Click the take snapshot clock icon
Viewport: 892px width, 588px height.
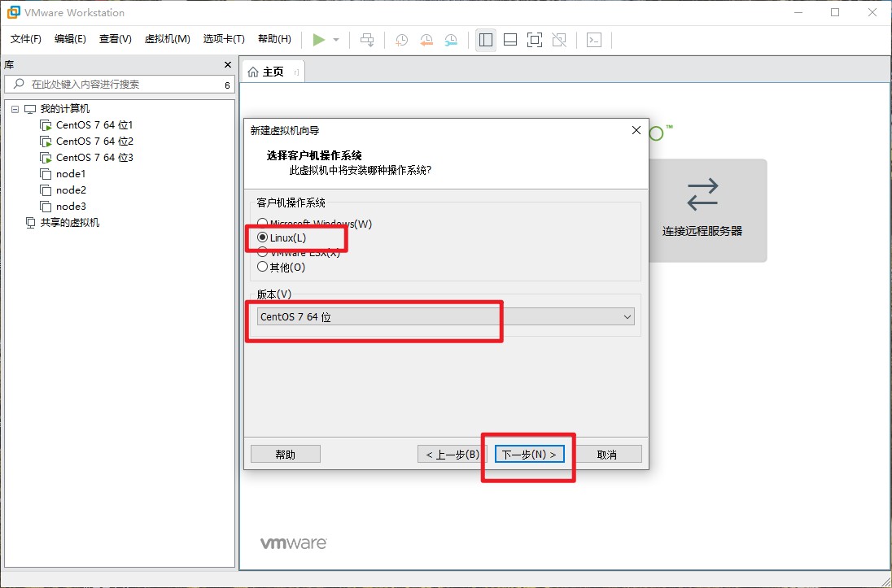[401, 40]
